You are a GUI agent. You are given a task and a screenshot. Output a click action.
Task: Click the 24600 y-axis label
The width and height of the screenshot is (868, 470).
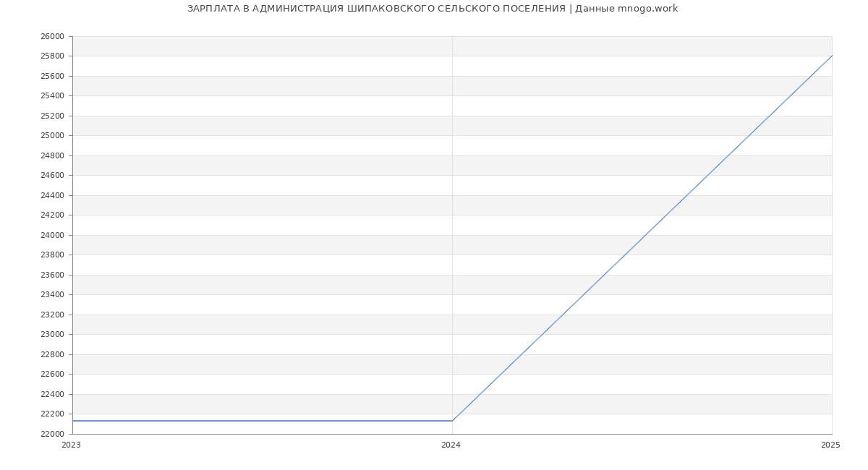coord(52,176)
